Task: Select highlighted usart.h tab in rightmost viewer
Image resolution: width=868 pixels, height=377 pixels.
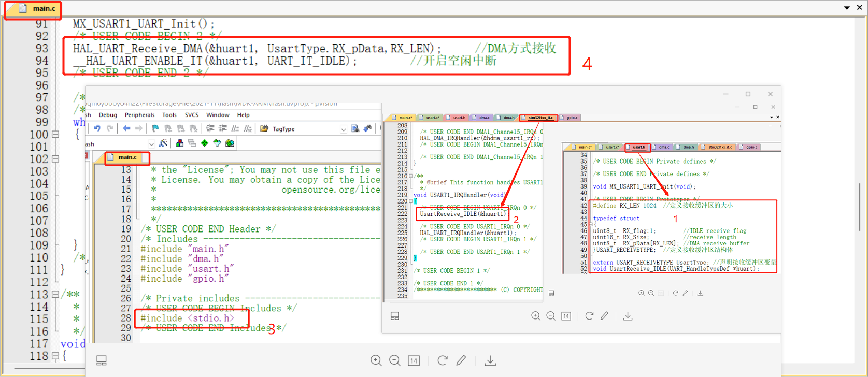Action: tap(637, 147)
